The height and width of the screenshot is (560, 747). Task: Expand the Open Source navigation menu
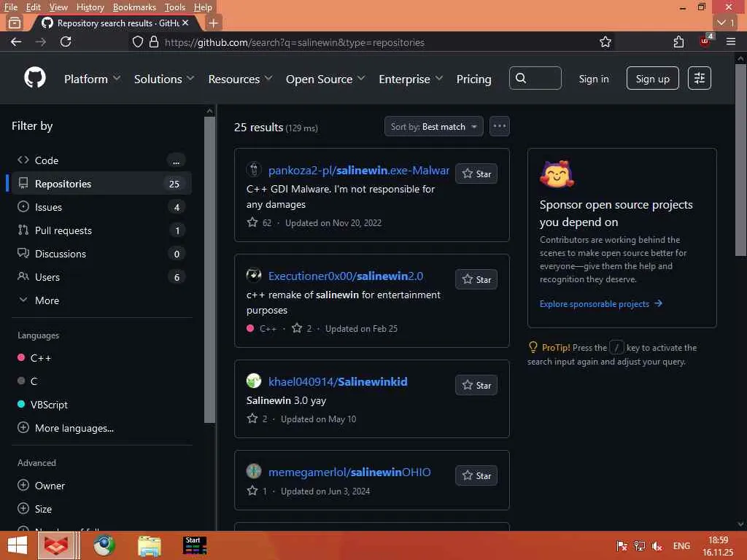point(325,79)
